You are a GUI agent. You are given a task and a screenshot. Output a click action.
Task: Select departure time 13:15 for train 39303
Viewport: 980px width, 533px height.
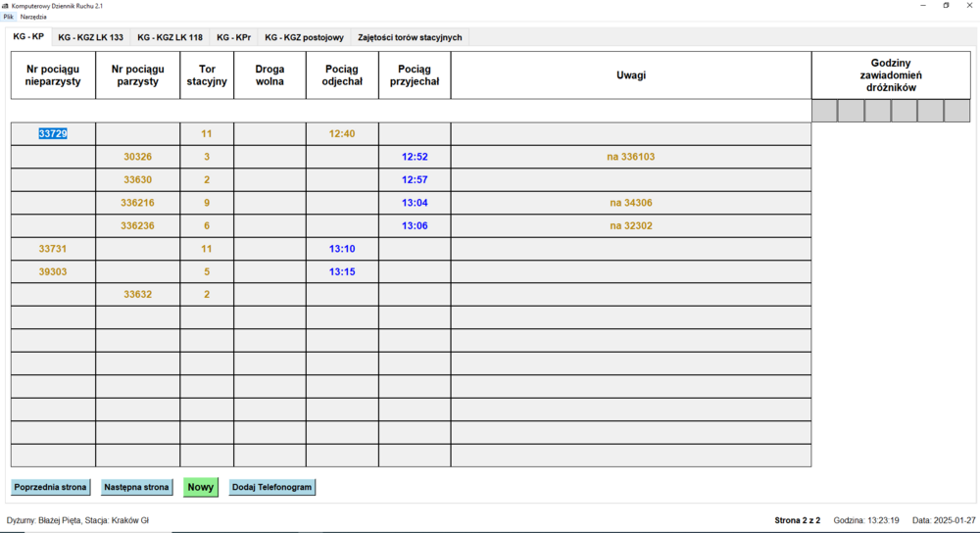click(342, 271)
